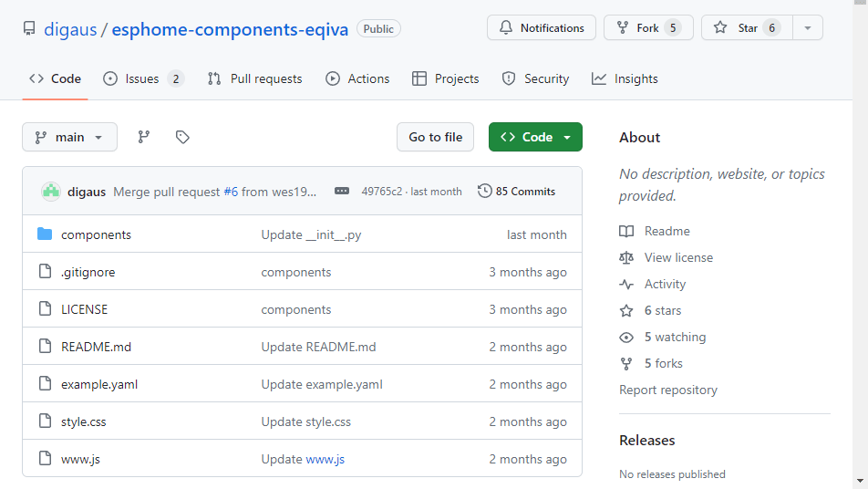
Task: Open the README.md file
Action: click(x=96, y=348)
